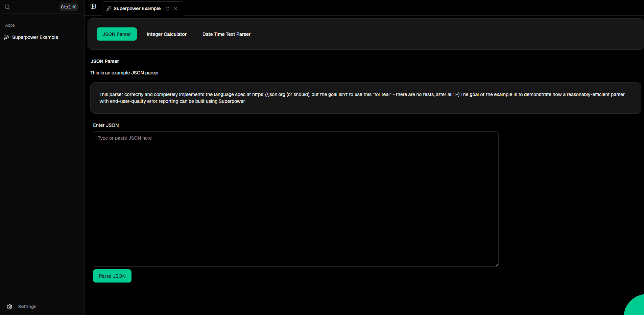This screenshot has height=315, width=644.
Task: Open Settings via the gear icon
Action: 10,307
